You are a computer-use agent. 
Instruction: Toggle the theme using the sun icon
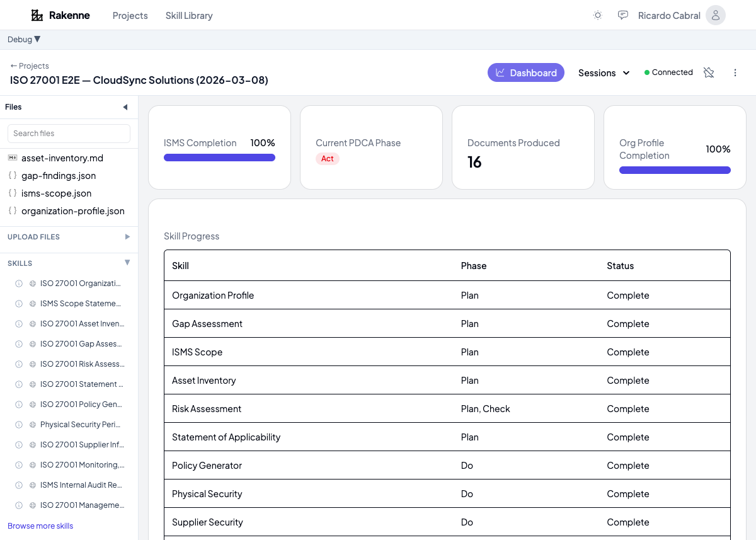point(597,15)
